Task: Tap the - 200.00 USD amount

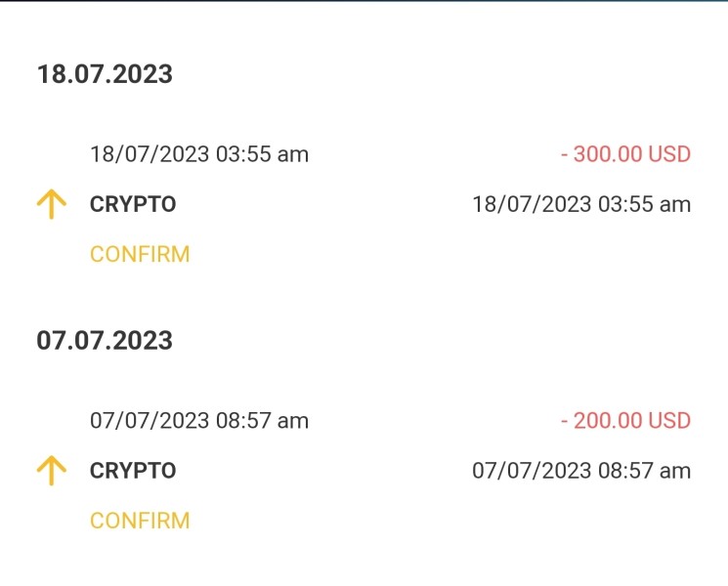Action: click(x=625, y=421)
